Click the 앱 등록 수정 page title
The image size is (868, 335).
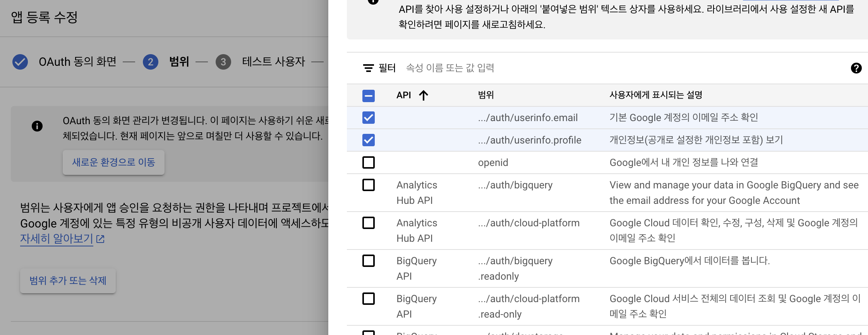pos(45,17)
